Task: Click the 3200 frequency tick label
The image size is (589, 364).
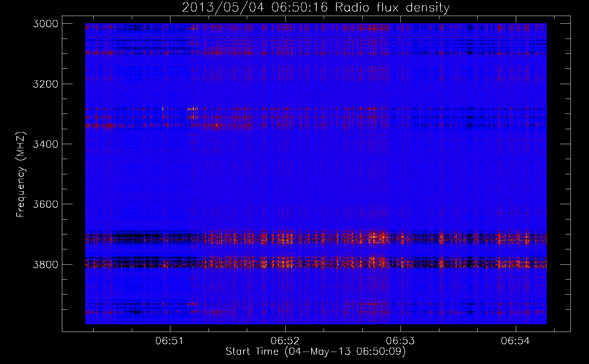Action: point(46,84)
